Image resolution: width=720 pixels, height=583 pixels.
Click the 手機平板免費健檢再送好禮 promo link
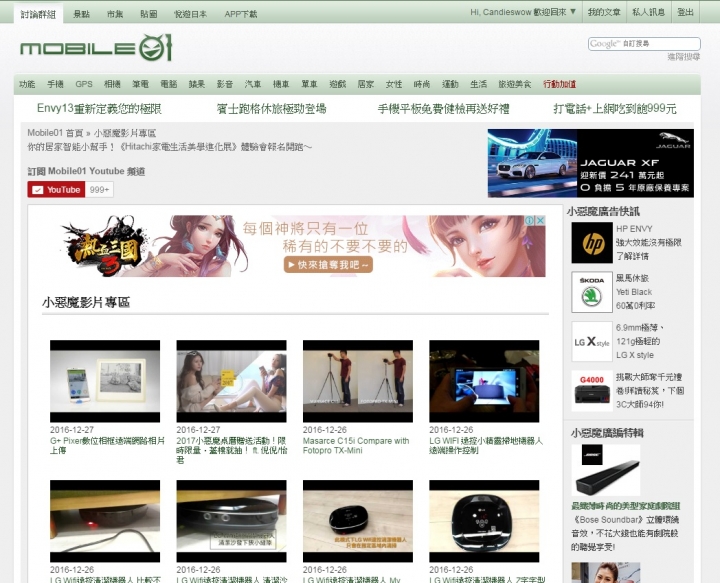pos(443,109)
